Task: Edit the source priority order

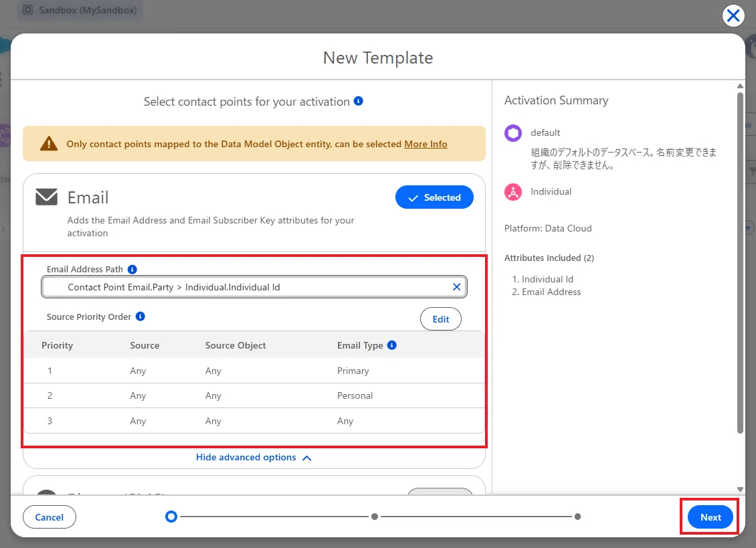Action: coord(440,319)
